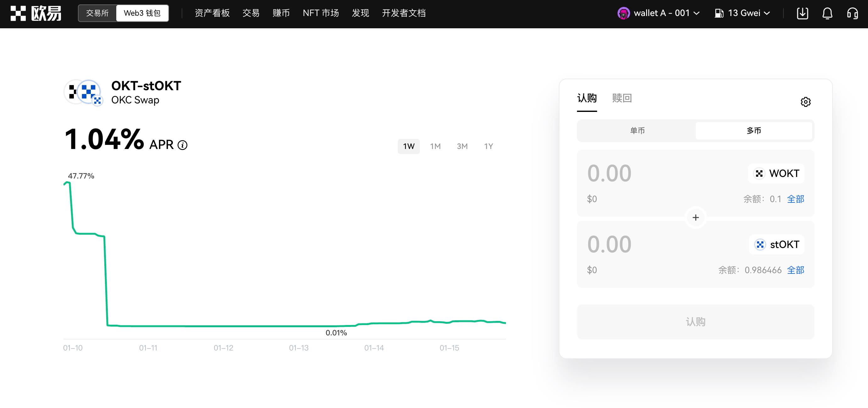The image size is (868, 408).
Task: Switch to the 赎回 redeem tab
Action: (x=622, y=98)
